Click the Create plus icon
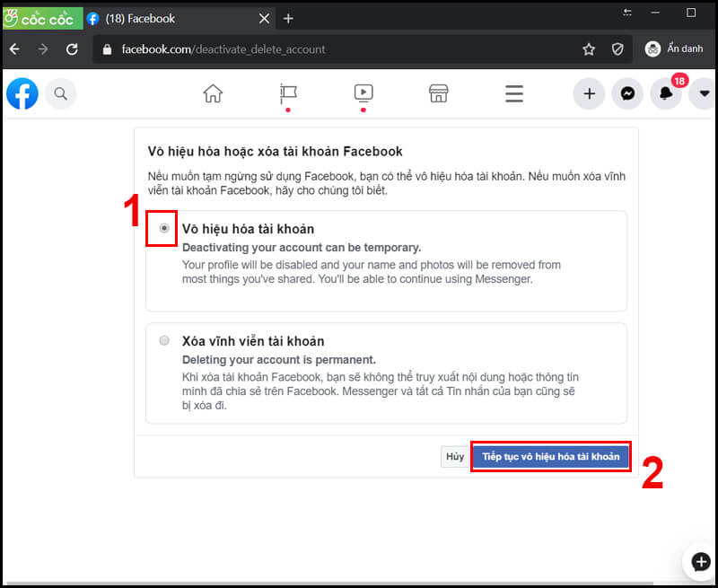The image size is (718, 588). coord(589,93)
